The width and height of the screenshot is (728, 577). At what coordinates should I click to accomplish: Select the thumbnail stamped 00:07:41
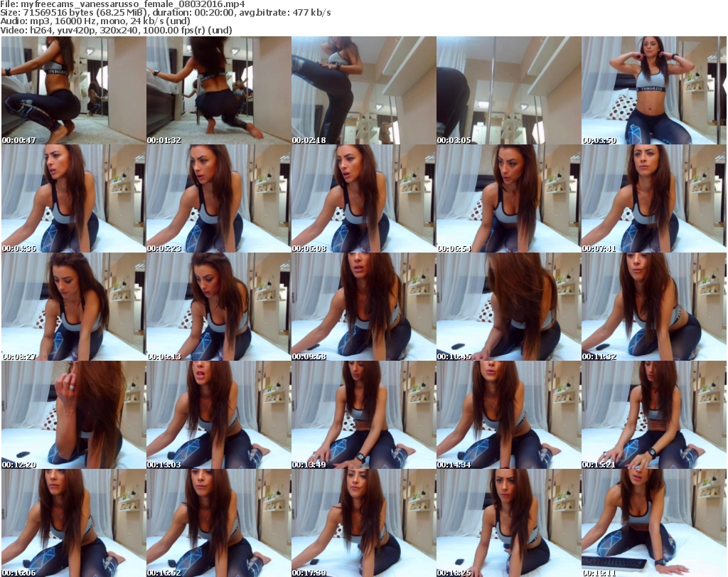pyautogui.click(x=654, y=198)
